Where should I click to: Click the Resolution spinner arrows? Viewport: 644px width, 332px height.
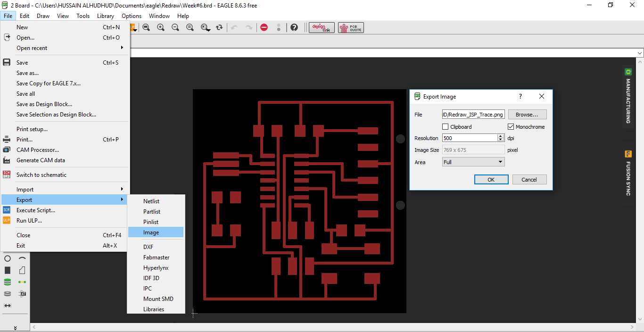click(501, 138)
